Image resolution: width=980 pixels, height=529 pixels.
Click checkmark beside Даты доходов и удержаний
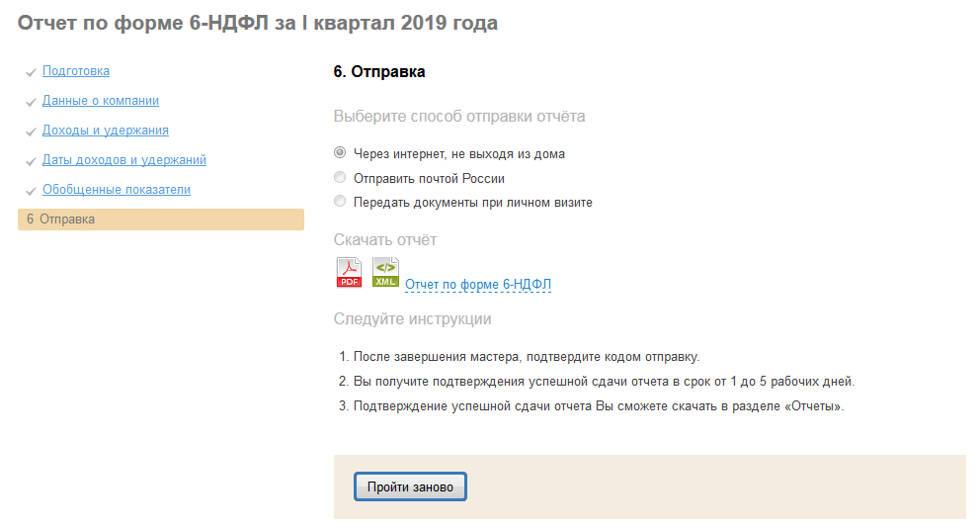pos(32,161)
